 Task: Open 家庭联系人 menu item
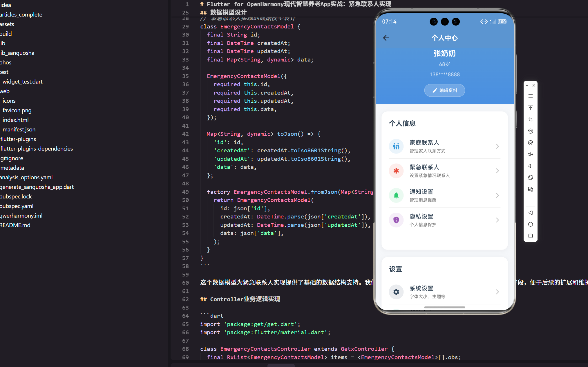(444, 146)
